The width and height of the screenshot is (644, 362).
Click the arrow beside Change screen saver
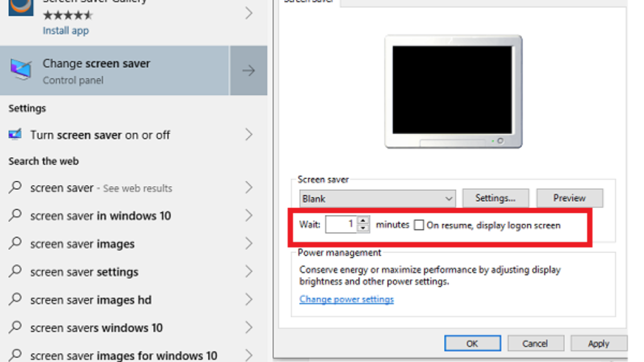[248, 71]
